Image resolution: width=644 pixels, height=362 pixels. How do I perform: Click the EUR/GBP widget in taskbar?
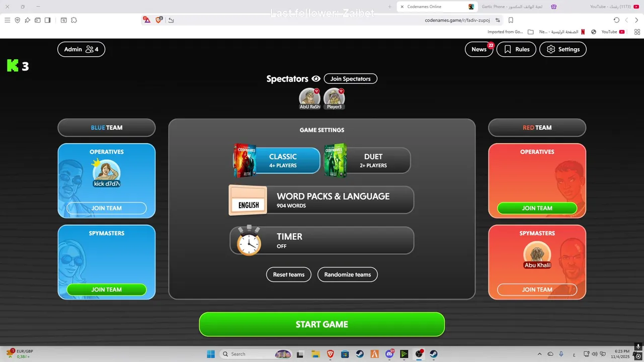20,354
